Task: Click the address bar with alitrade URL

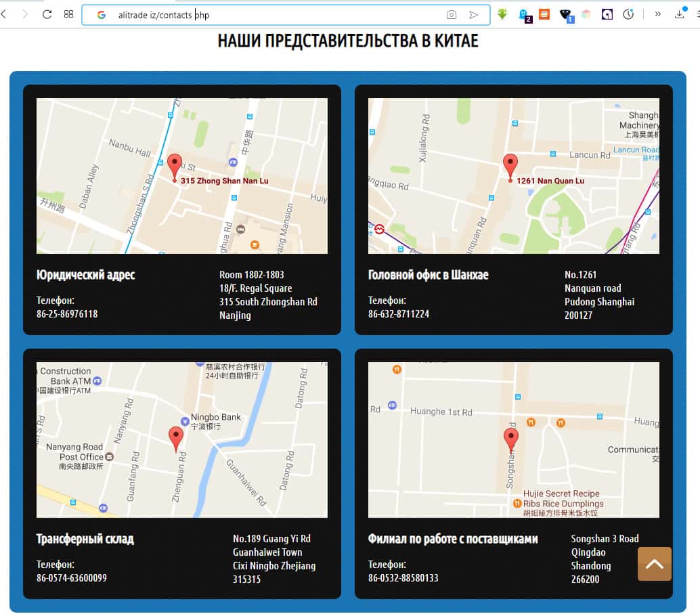Action: pos(271,14)
